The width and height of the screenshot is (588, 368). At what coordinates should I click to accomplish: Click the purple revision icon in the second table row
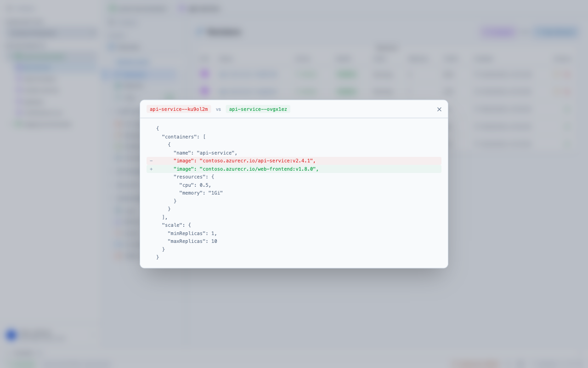click(204, 91)
